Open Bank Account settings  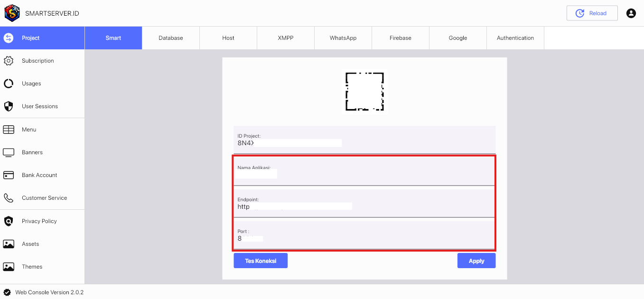click(39, 175)
